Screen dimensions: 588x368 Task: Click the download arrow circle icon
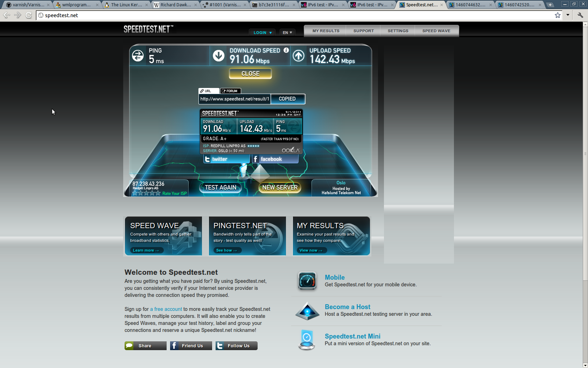219,55
